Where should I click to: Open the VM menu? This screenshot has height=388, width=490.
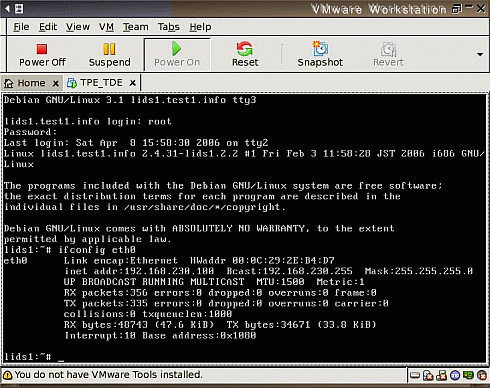point(106,27)
